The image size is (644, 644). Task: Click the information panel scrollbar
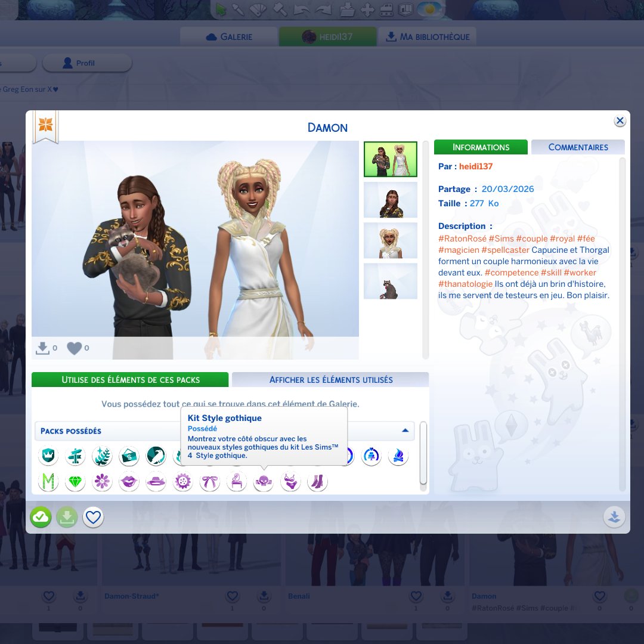(x=622, y=324)
